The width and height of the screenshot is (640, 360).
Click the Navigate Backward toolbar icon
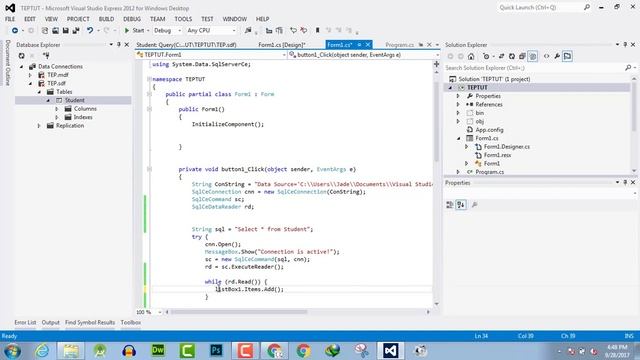point(15,31)
